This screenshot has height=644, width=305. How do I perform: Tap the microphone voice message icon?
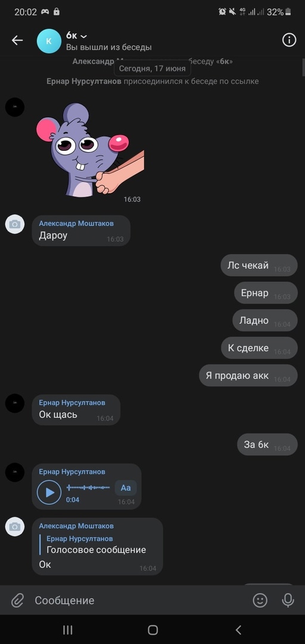[288, 600]
